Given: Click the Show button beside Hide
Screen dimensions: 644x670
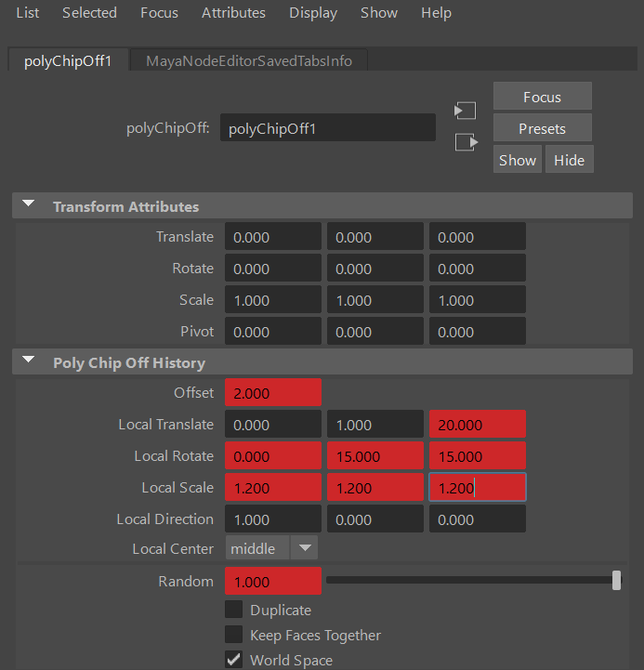Looking at the screenshot, I should click(518, 160).
